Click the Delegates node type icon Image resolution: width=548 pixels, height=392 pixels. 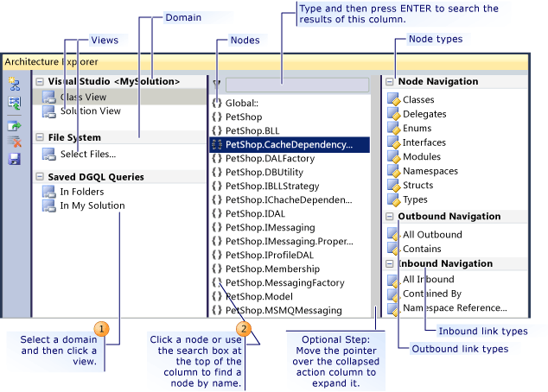tap(393, 114)
